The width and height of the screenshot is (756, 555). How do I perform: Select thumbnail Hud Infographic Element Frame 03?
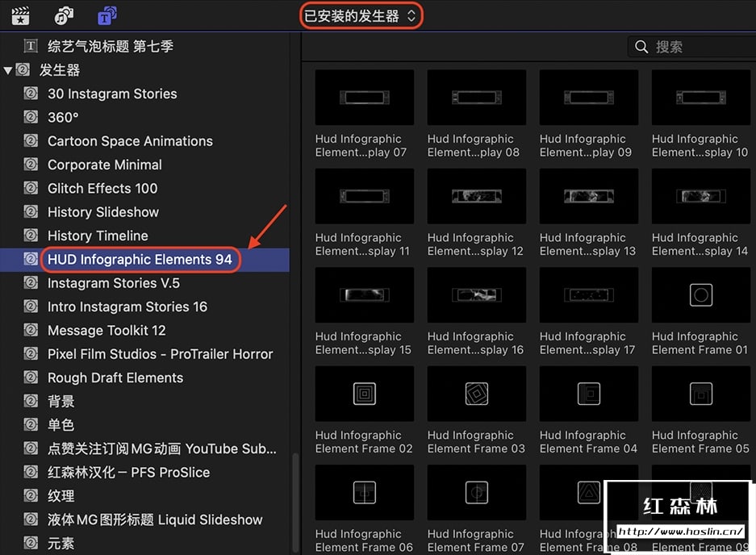[477, 394]
